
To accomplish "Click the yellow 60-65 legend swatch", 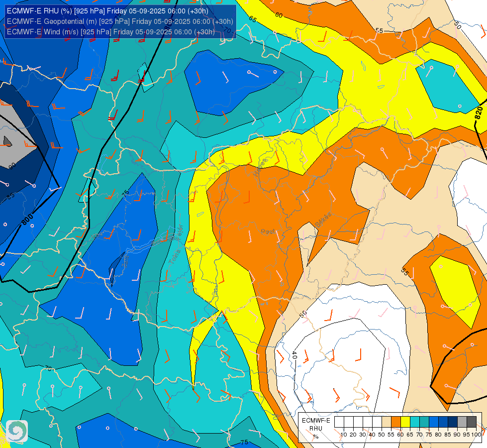I will click(x=405, y=422).
